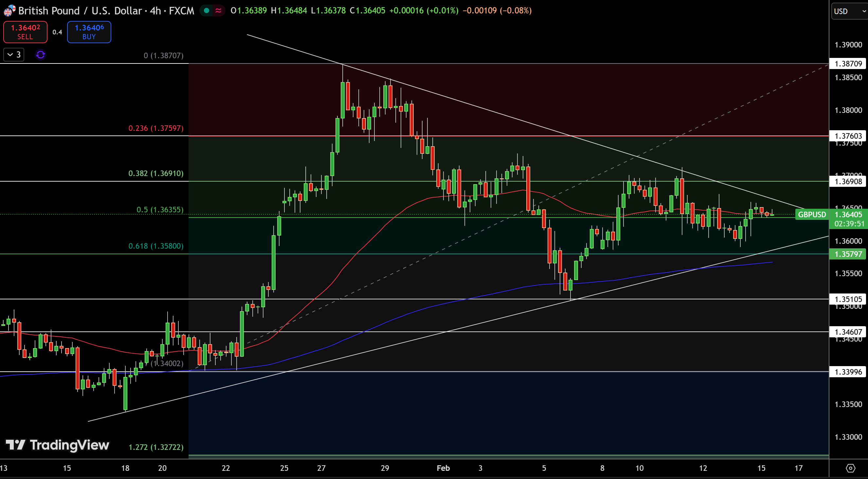
Task: Expand the indicators legend chevron showing 3
Action: click(13, 55)
